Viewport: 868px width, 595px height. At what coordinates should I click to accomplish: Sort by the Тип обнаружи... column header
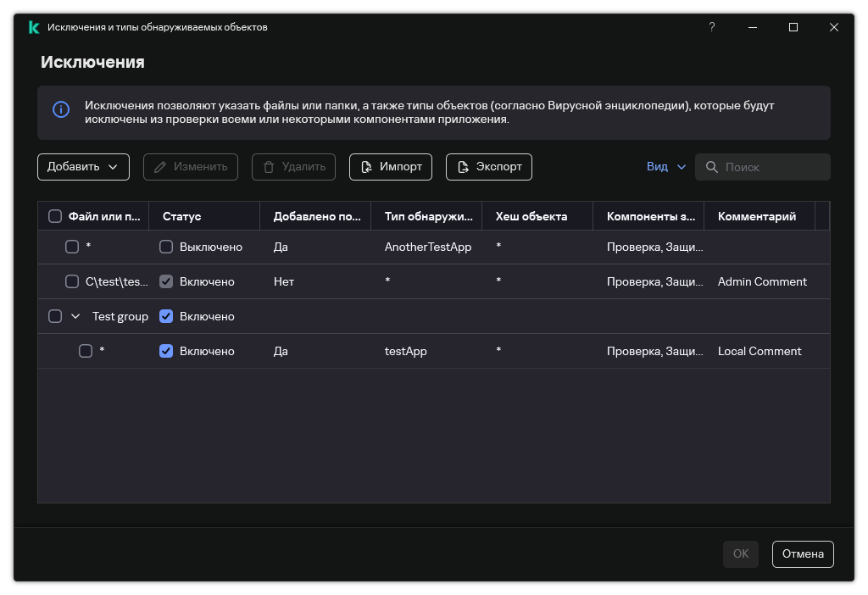pyautogui.click(x=428, y=216)
